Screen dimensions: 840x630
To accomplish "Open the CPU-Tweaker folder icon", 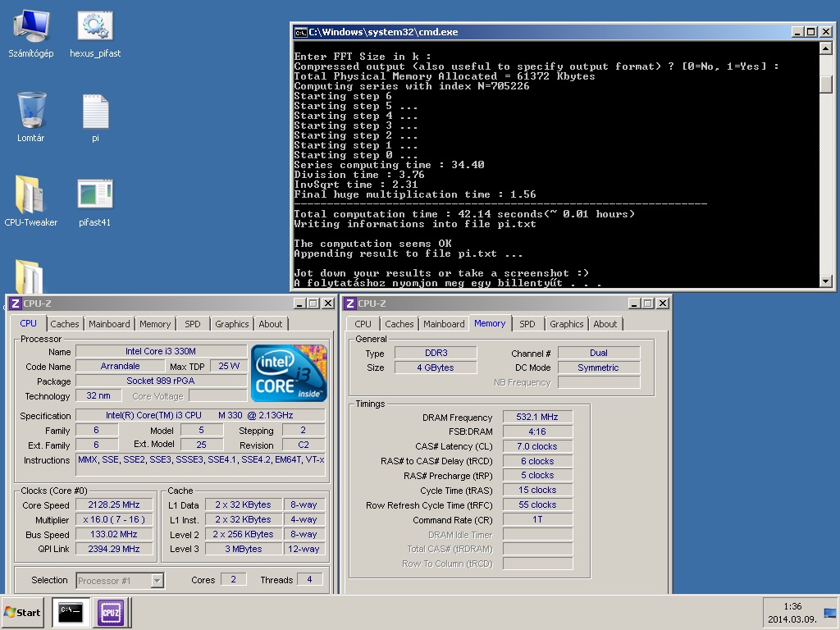I will tap(30, 201).
